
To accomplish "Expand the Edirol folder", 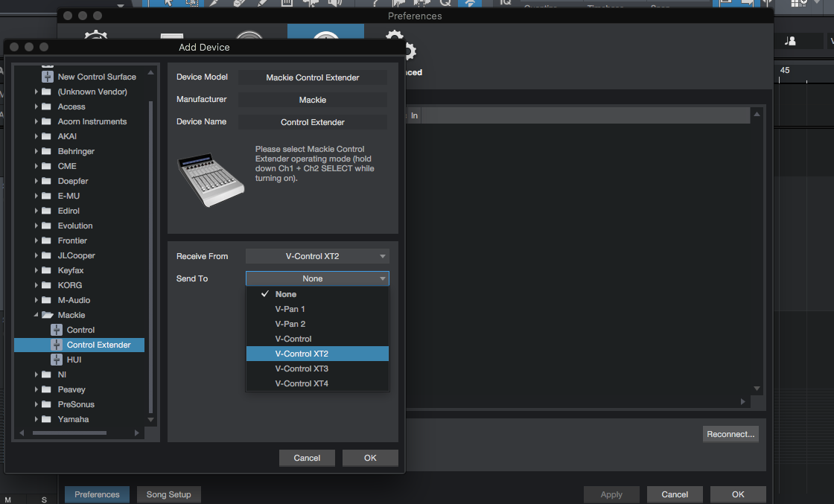I will (x=36, y=211).
